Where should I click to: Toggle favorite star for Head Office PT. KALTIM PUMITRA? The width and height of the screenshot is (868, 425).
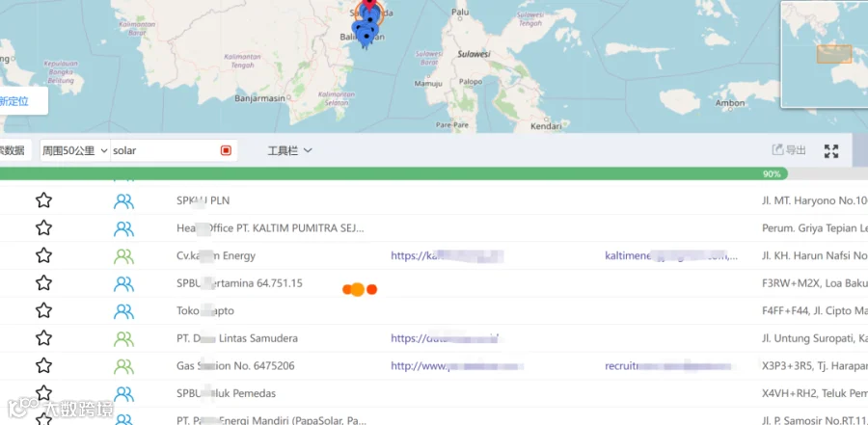43,228
